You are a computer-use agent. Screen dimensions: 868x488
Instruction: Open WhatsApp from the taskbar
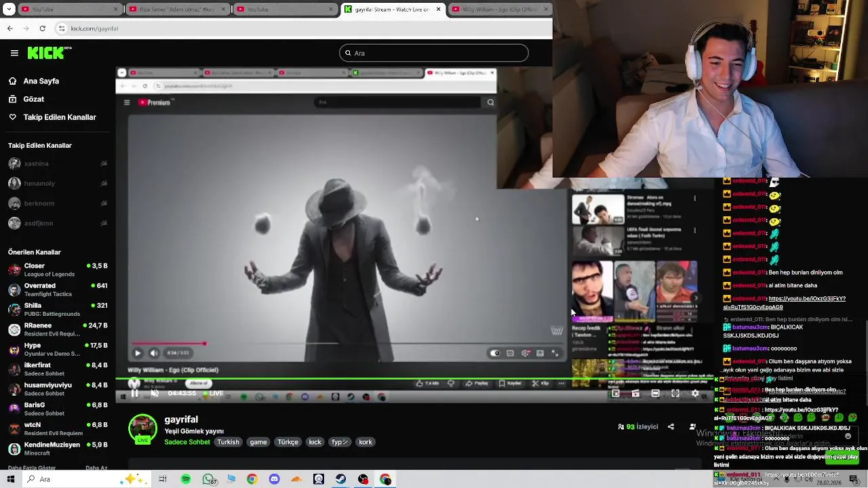(x=208, y=479)
